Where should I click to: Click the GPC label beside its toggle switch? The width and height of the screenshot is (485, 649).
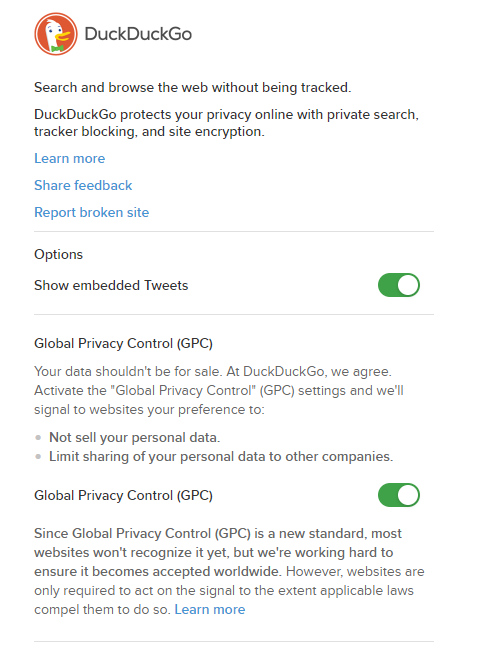[x=123, y=495]
